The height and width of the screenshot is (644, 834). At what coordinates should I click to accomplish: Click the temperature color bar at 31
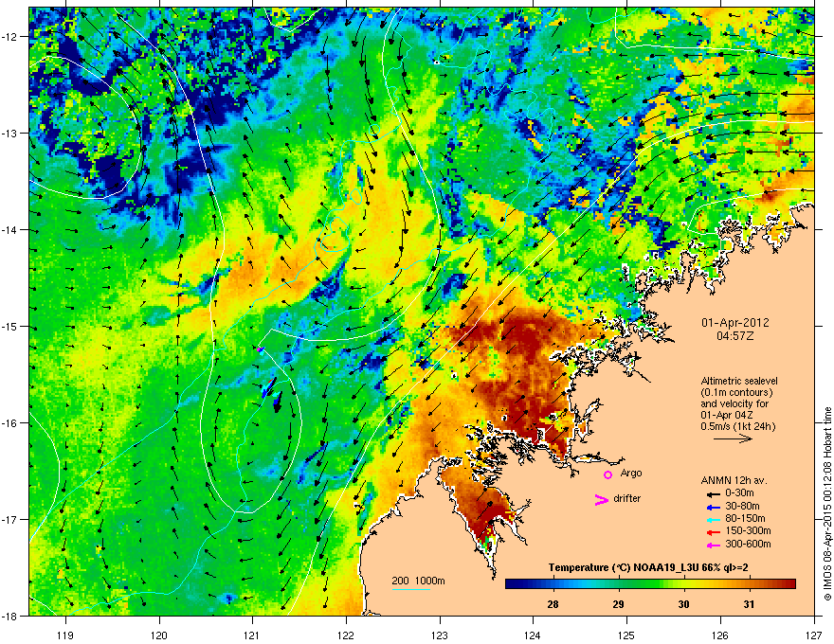click(x=749, y=584)
